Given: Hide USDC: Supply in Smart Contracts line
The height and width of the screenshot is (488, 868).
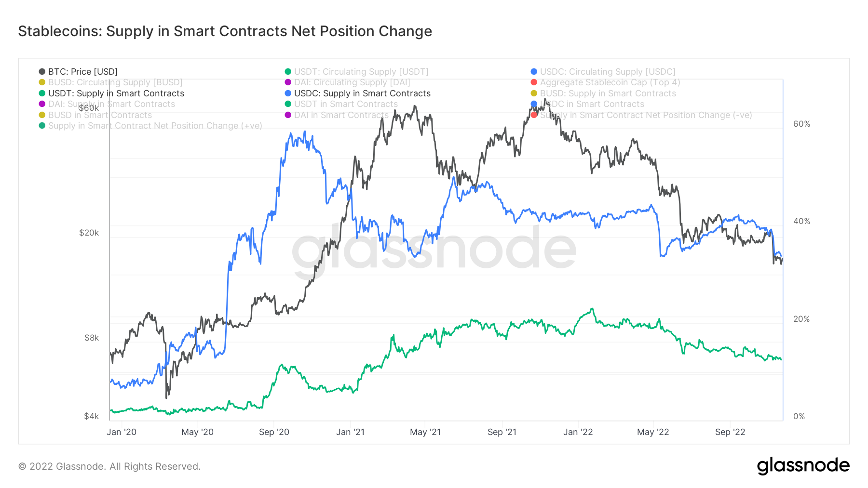Looking at the screenshot, I should [x=357, y=93].
